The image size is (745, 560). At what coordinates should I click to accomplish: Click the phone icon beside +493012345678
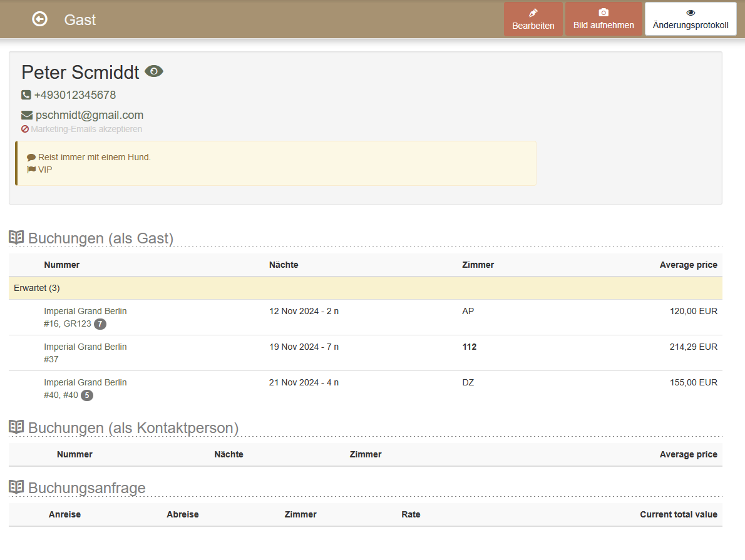[x=26, y=95]
